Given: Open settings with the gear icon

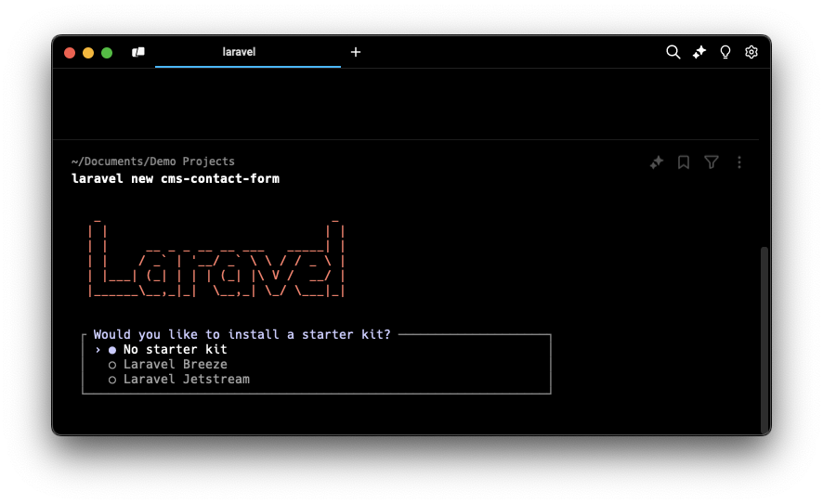Looking at the screenshot, I should point(751,52).
